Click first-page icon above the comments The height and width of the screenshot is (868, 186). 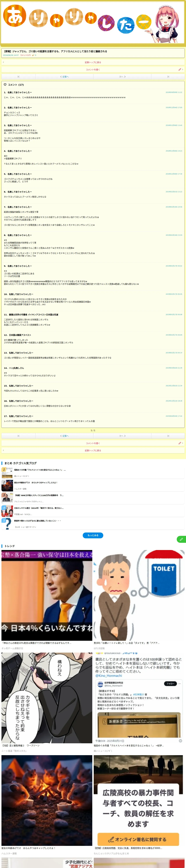coord(18,77)
